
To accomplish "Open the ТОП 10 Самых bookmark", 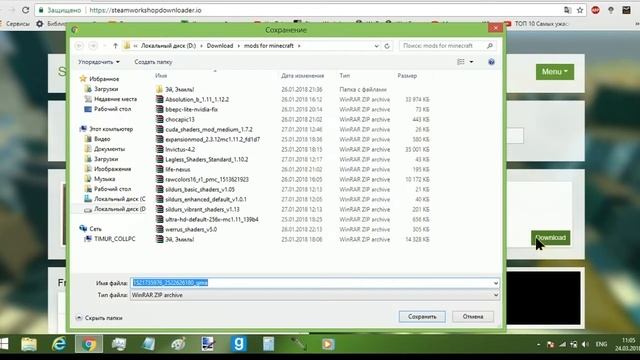I will 536,24.
